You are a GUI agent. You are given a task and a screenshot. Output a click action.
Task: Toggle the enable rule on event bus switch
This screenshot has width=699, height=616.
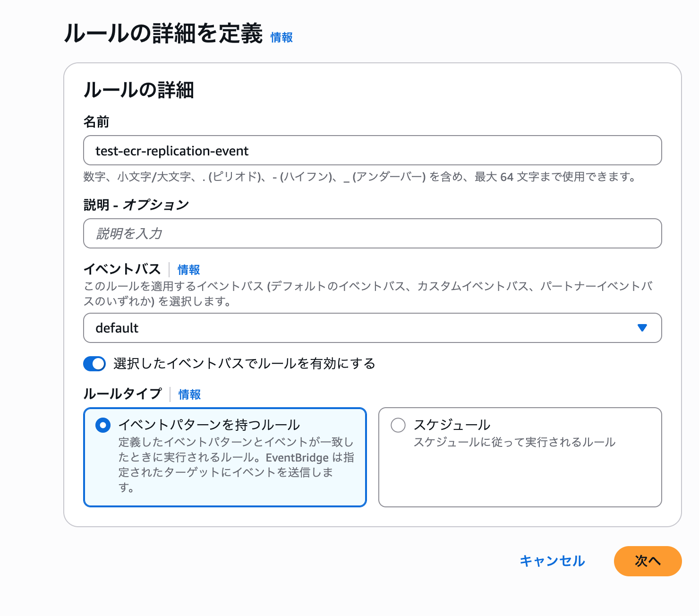click(x=94, y=364)
